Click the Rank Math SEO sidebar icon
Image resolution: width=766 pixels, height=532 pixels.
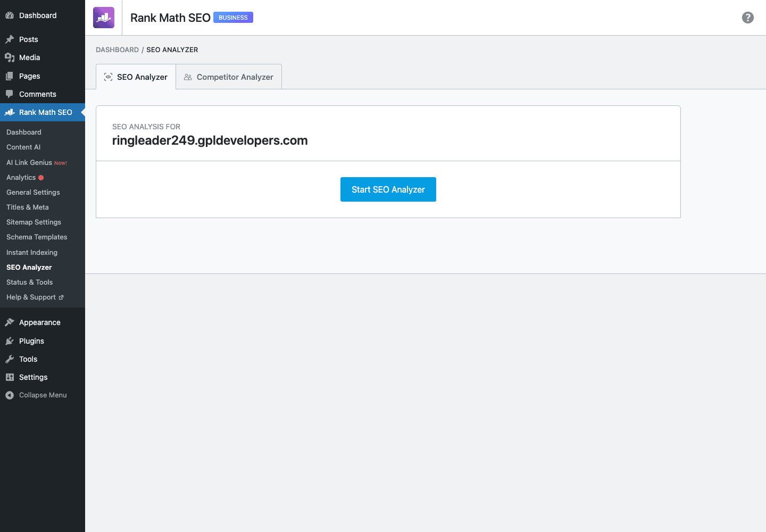[x=10, y=112]
